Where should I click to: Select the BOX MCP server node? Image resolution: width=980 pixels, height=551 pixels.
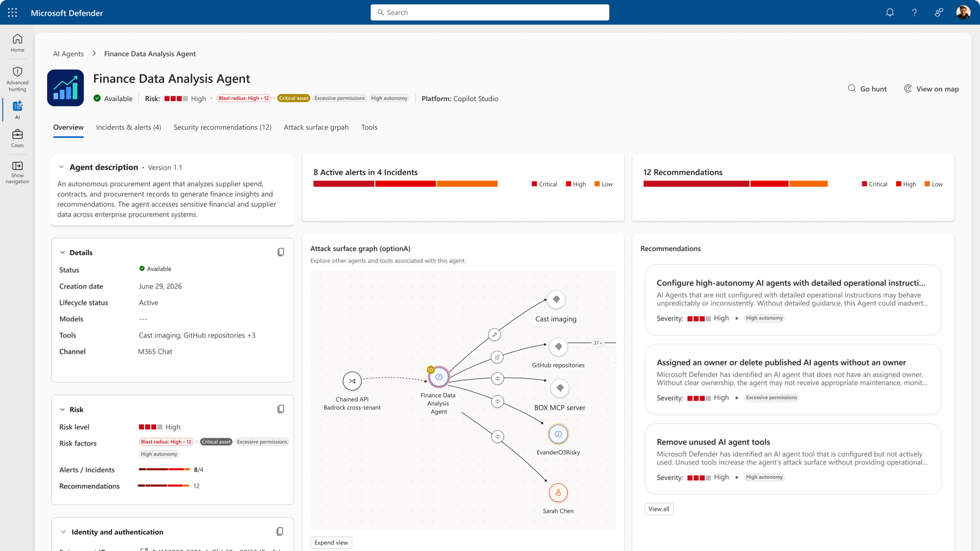(560, 388)
